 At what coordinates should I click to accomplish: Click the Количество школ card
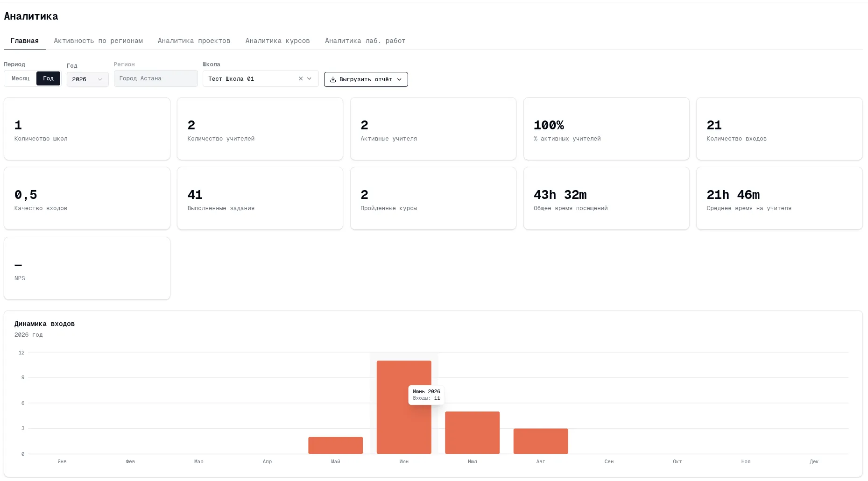[x=87, y=129]
